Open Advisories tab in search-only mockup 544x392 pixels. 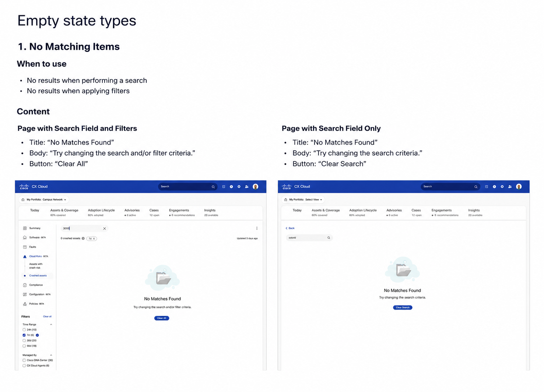pyautogui.click(x=394, y=212)
